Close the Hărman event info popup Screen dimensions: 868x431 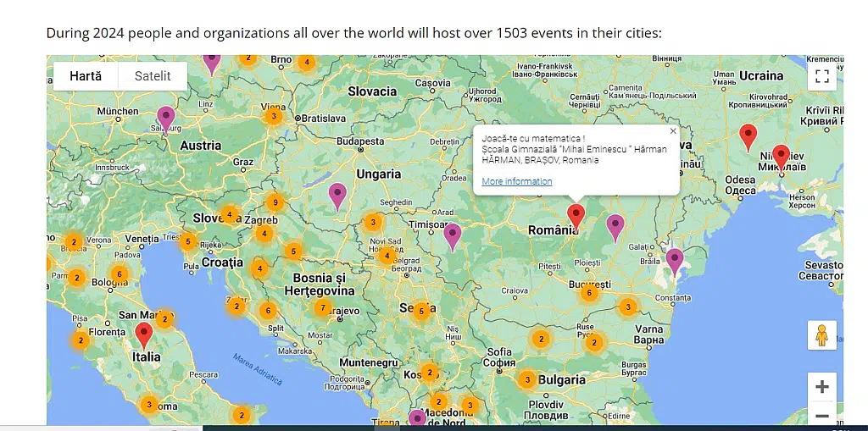[672, 131]
